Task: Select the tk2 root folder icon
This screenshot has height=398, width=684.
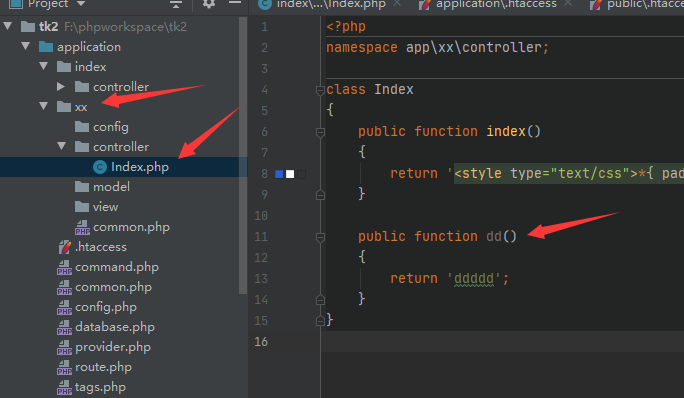Action: (28, 27)
